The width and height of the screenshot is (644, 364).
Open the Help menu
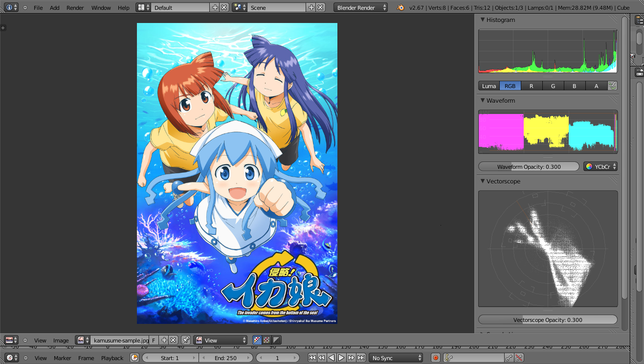[x=124, y=8]
